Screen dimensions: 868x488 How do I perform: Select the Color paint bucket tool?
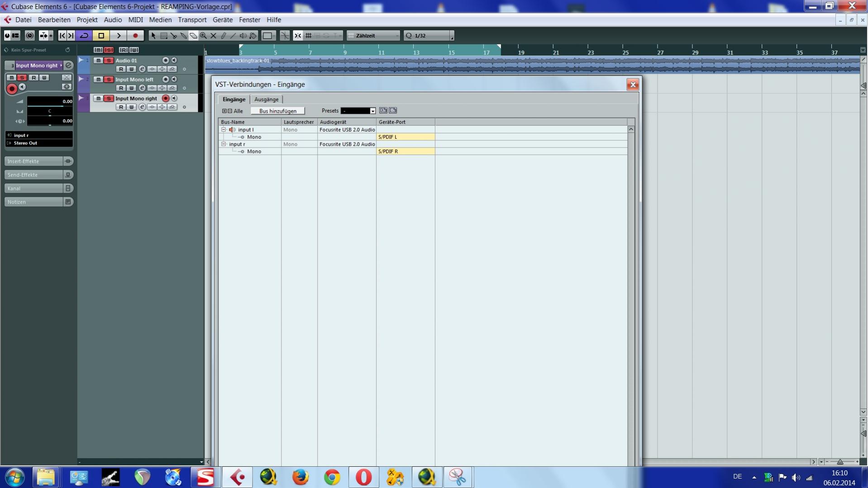[x=253, y=36]
